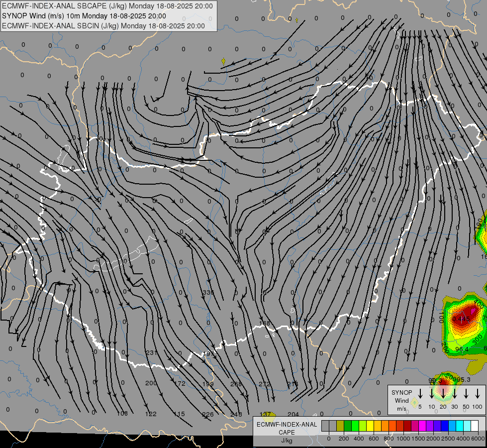Click the 20 m/s wind arrow in legend

[x=443, y=393]
